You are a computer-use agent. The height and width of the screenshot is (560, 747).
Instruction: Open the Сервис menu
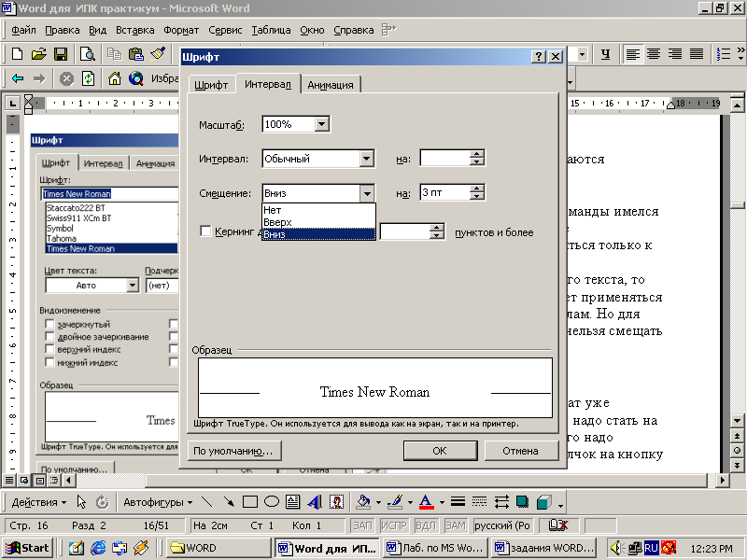tap(225, 30)
